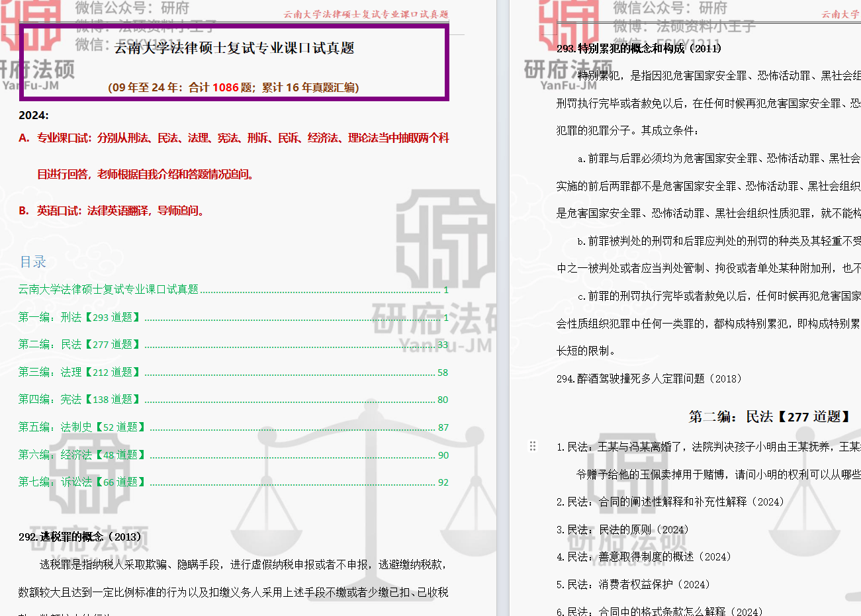The height and width of the screenshot is (616, 861).
Task: Follow contents entry 第五编：法制史【52道题】
Action: [234, 427]
